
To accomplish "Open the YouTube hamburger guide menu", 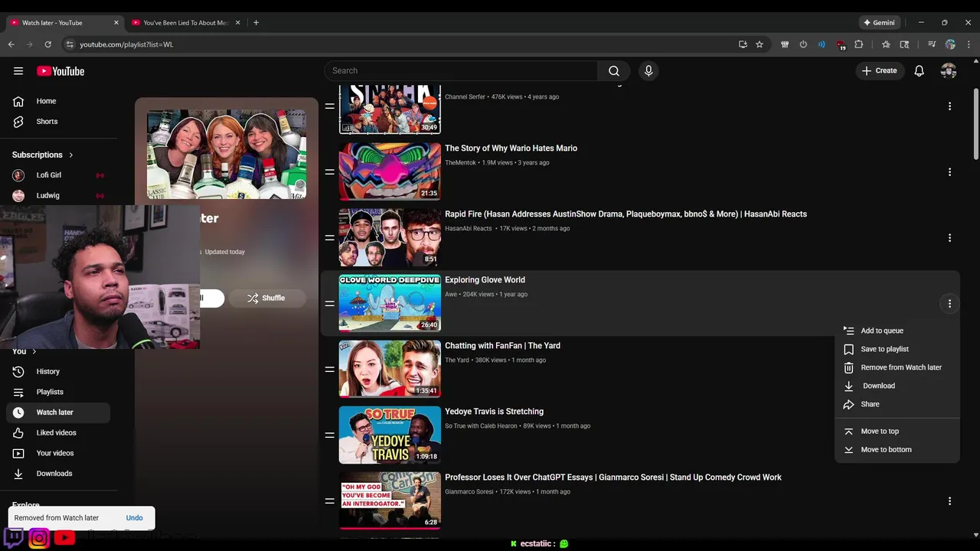I will pyautogui.click(x=18, y=71).
